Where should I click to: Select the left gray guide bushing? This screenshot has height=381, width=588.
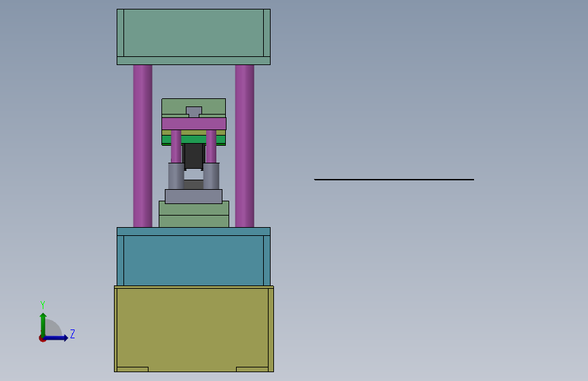176,176
